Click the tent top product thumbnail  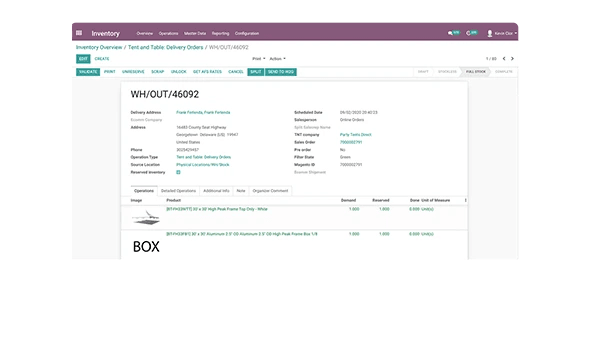coord(146,217)
